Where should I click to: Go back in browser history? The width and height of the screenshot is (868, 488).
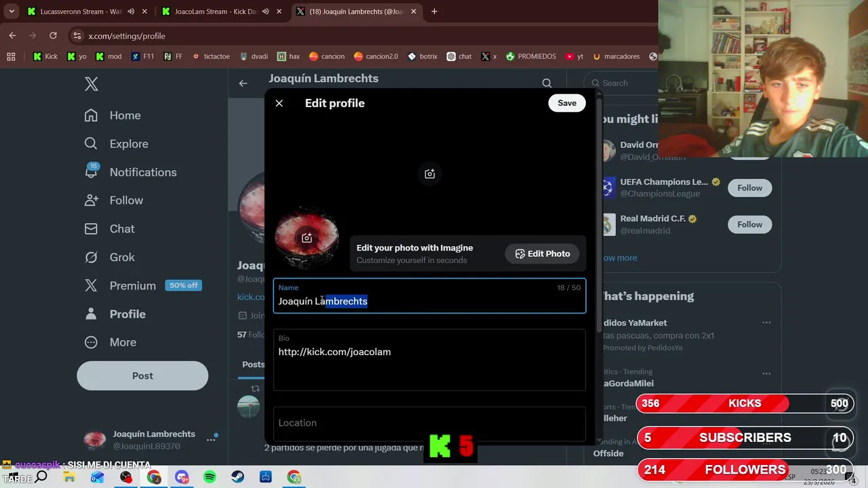click(x=12, y=35)
